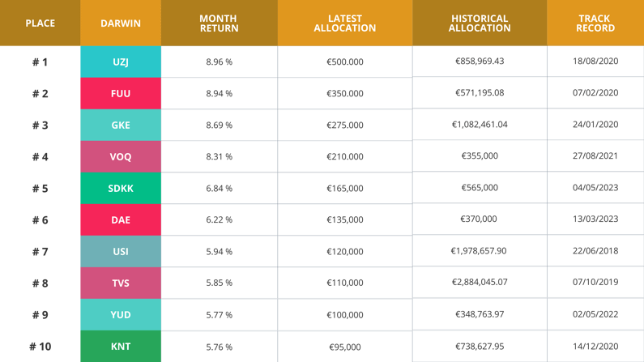
Task: Sort by the Month Return header
Action: [x=219, y=23]
